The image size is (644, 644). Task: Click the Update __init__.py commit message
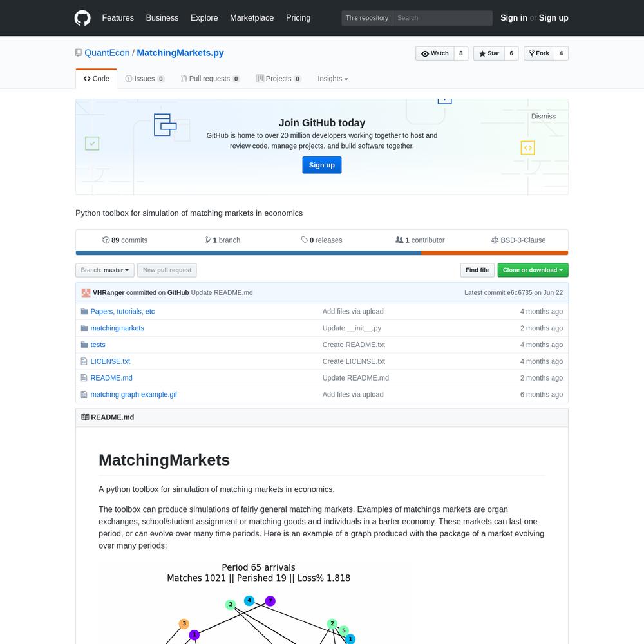point(352,328)
